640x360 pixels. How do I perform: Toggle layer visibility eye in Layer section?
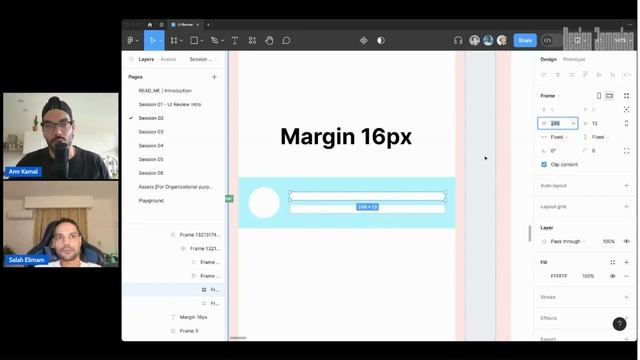(626, 242)
